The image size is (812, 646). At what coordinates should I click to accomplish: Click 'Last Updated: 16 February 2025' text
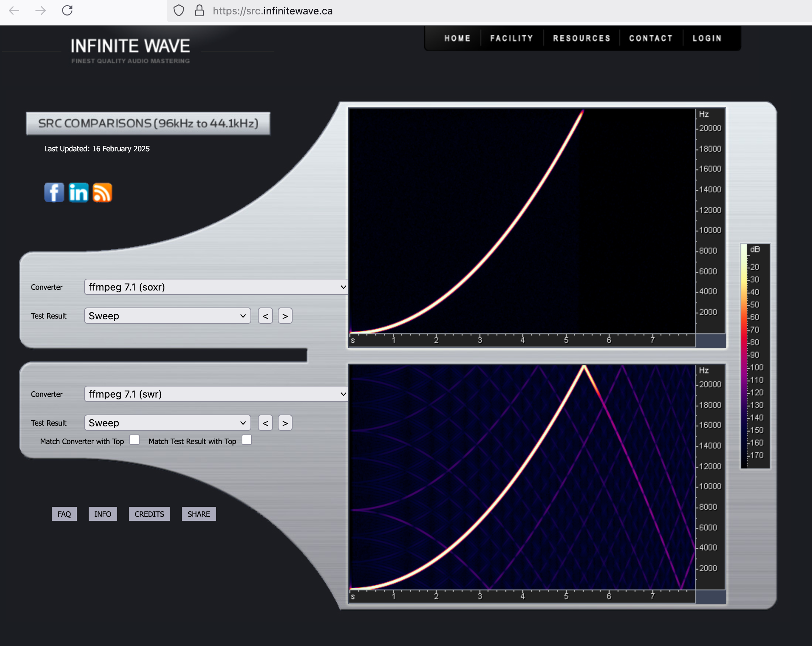97,149
